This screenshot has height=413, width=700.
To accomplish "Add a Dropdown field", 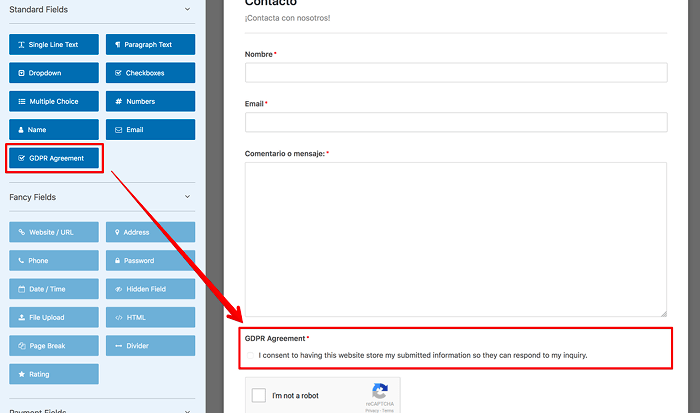I will [x=54, y=73].
